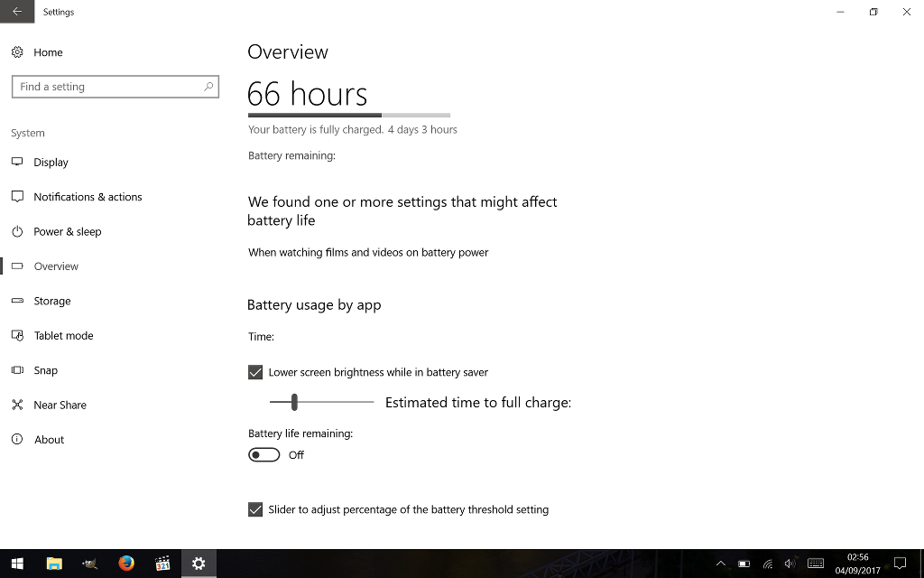Show hidden system tray icons
The height and width of the screenshot is (578, 924).
[x=720, y=564]
